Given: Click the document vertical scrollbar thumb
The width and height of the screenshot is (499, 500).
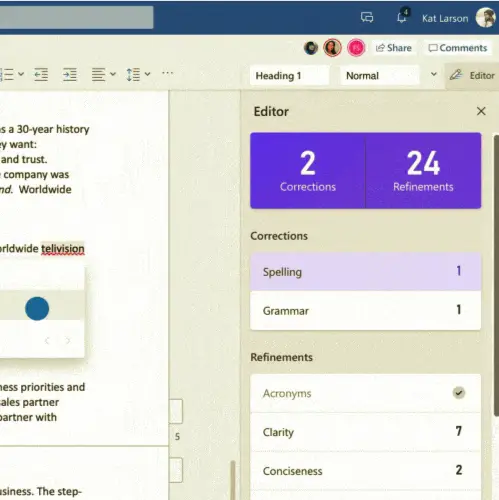Looking at the screenshot, I should coord(233,480).
